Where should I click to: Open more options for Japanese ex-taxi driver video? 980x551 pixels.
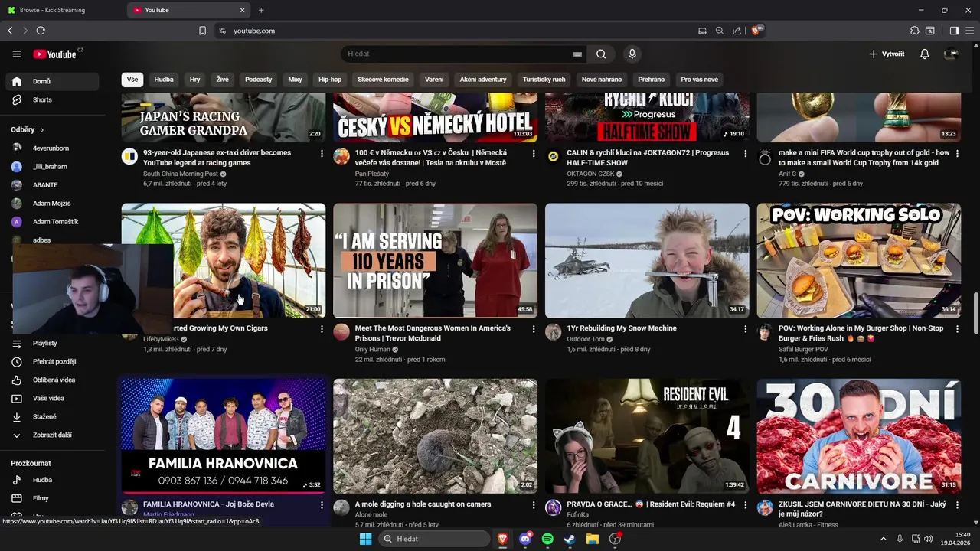point(322,153)
